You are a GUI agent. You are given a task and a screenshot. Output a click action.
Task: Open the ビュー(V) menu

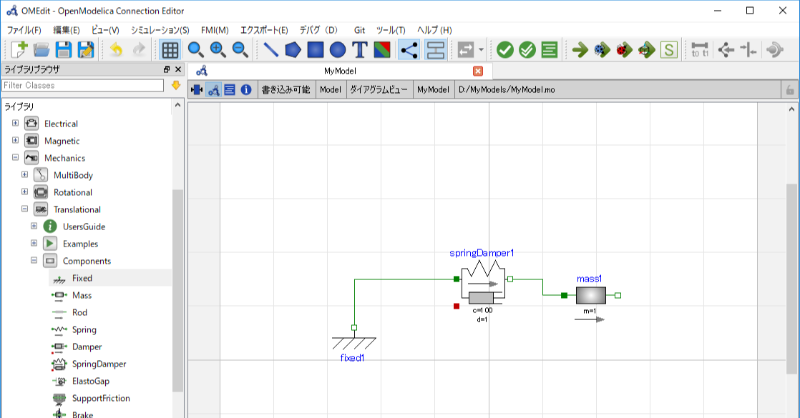(105, 30)
